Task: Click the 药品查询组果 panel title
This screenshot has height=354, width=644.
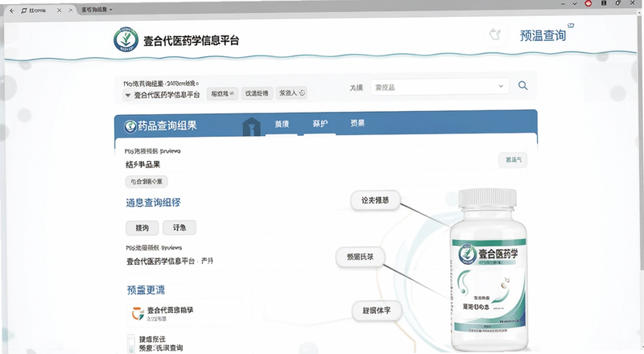Action: (x=167, y=126)
